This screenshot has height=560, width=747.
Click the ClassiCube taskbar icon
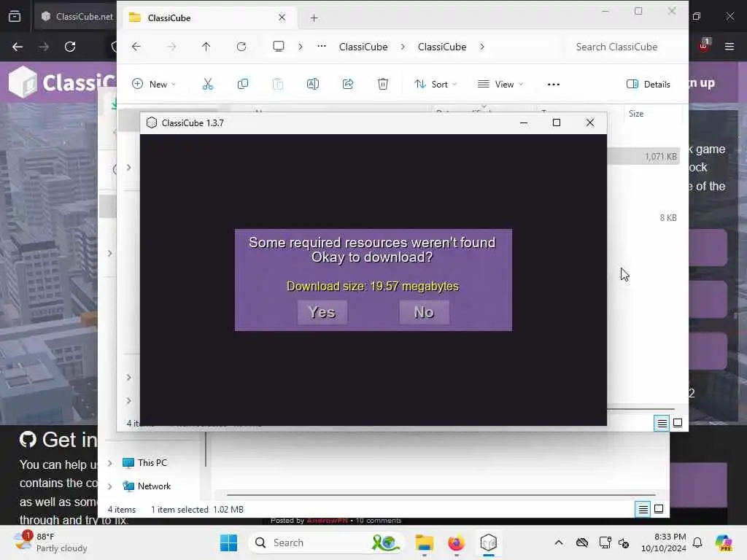point(488,542)
